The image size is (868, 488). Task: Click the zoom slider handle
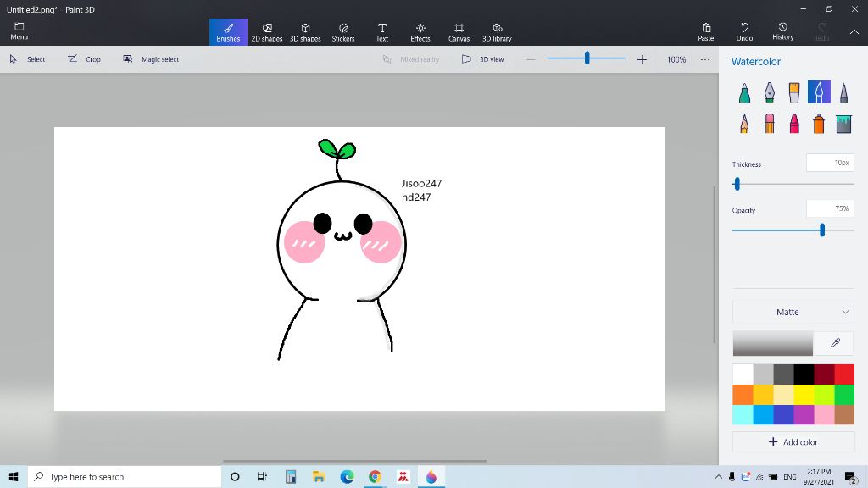coord(587,58)
